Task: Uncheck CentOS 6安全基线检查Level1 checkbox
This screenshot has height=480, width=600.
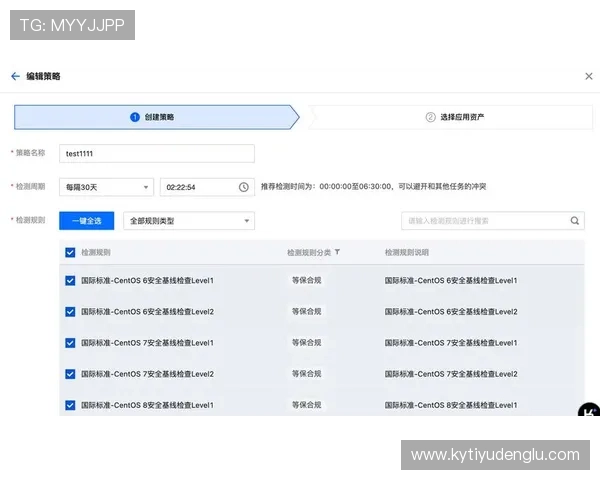Action: click(x=70, y=281)
